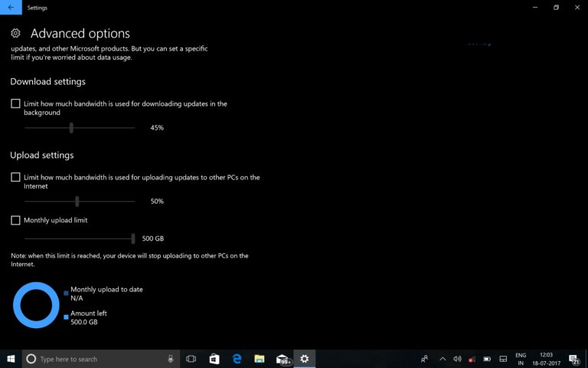Image resolution: width=588 pixels, height=368 pixels.
Task: Minimize the Settings window
Action: tap(535, 7)
